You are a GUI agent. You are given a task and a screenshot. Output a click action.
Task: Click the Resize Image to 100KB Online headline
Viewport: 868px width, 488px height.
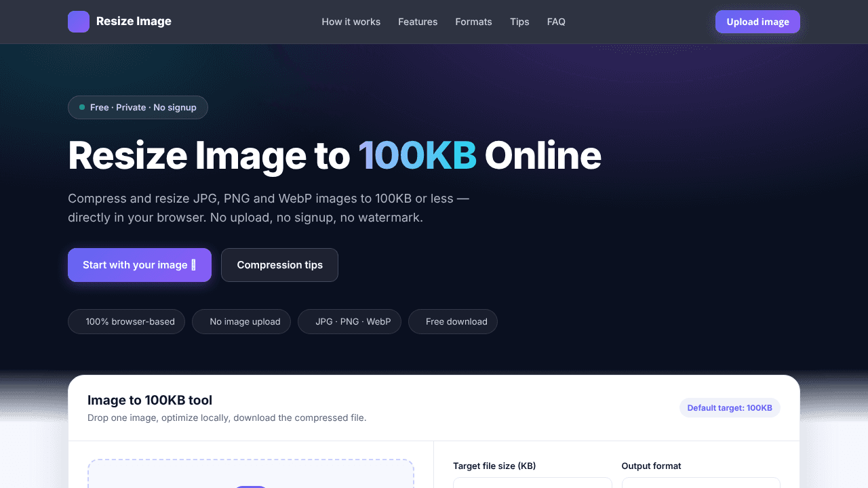tap(334, 155)
